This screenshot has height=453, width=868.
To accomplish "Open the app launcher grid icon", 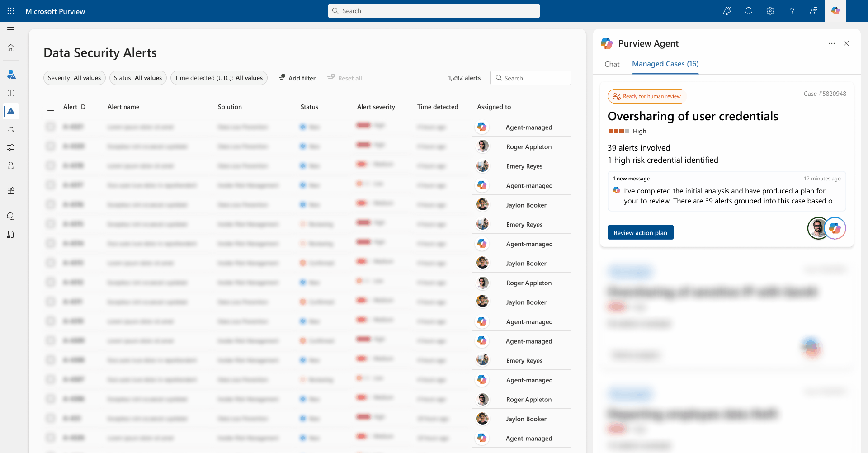I will pyautogui.click(x=11, y=11).
